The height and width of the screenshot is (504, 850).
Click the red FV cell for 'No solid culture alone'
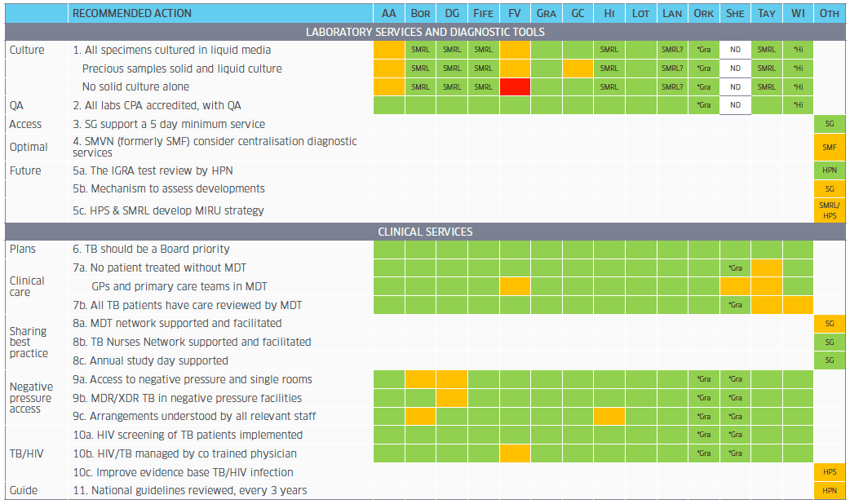tap(515, 86)
